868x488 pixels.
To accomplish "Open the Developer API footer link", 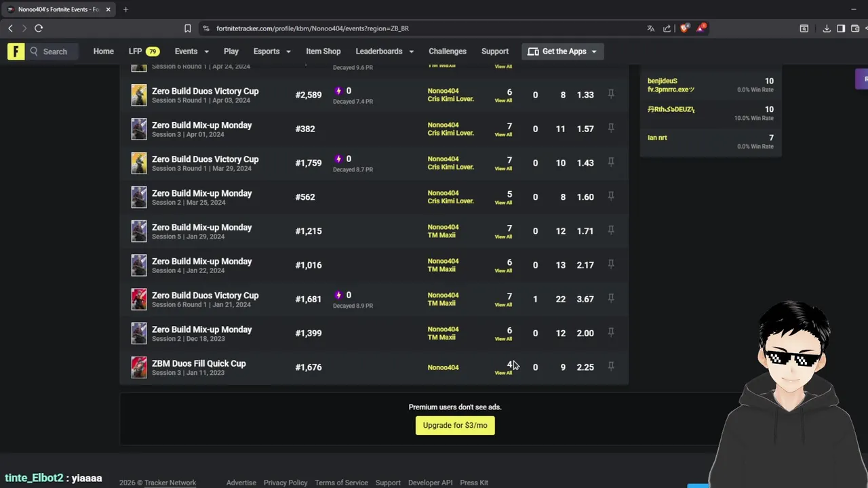I will 430,483.
